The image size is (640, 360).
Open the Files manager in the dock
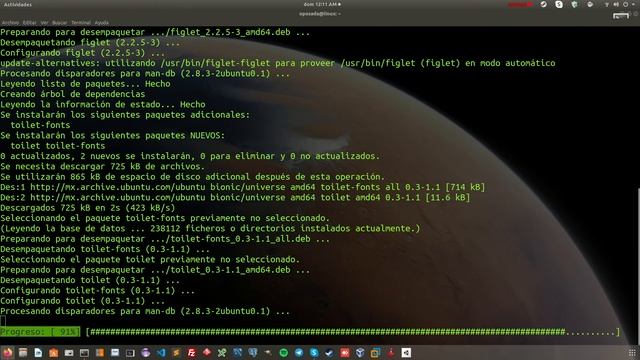(23, 352)
